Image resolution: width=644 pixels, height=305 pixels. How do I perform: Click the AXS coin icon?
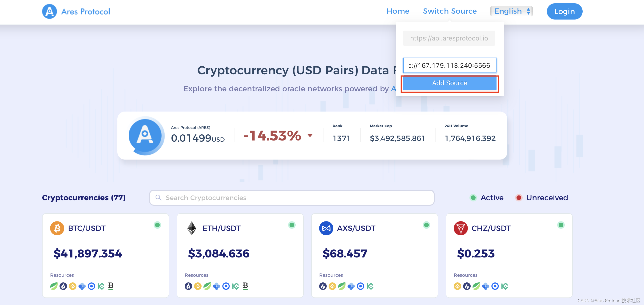coord(326,228)
